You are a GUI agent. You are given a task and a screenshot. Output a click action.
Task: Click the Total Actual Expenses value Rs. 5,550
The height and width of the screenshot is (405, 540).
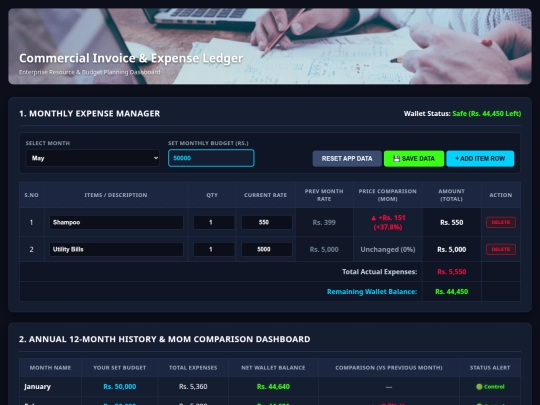451,272
